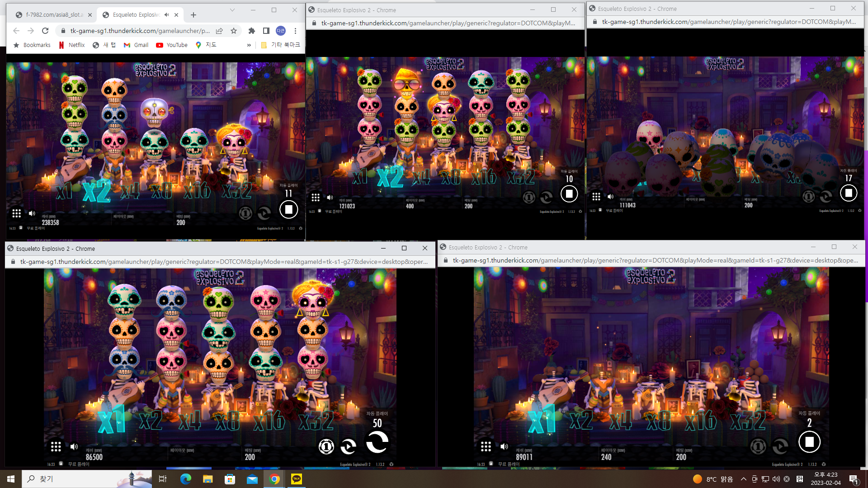Stop autoplay in the game showing 10 spins
This screenshot has height=488, width=868.
coord(569,194)
